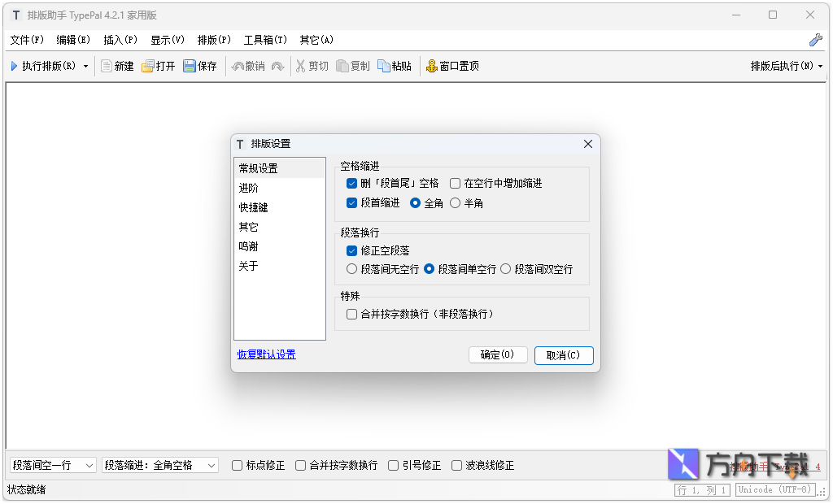The width and height of the screenshot is (833, 504).
Task: Open the 插入(P) menu
Action: coord(120,40)
